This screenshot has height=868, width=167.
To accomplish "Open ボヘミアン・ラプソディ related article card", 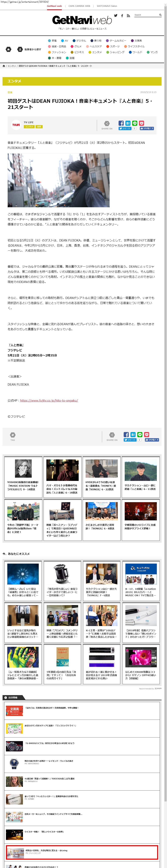I will point(62,520).
